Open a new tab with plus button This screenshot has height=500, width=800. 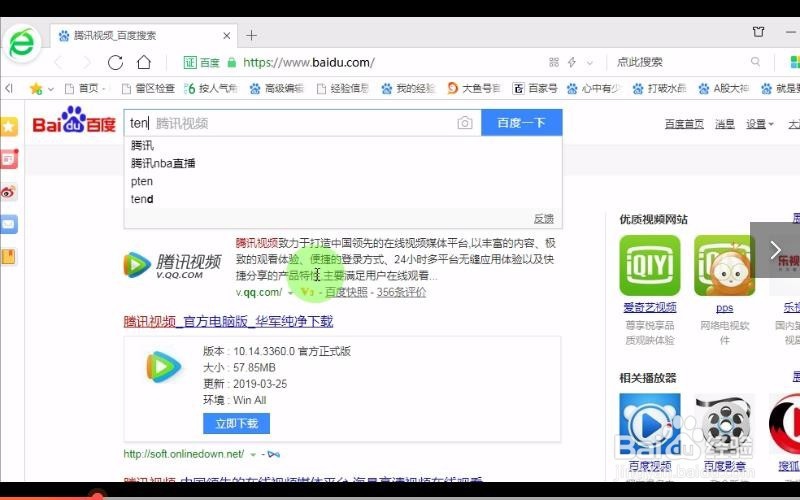click(x=251, y=36)
